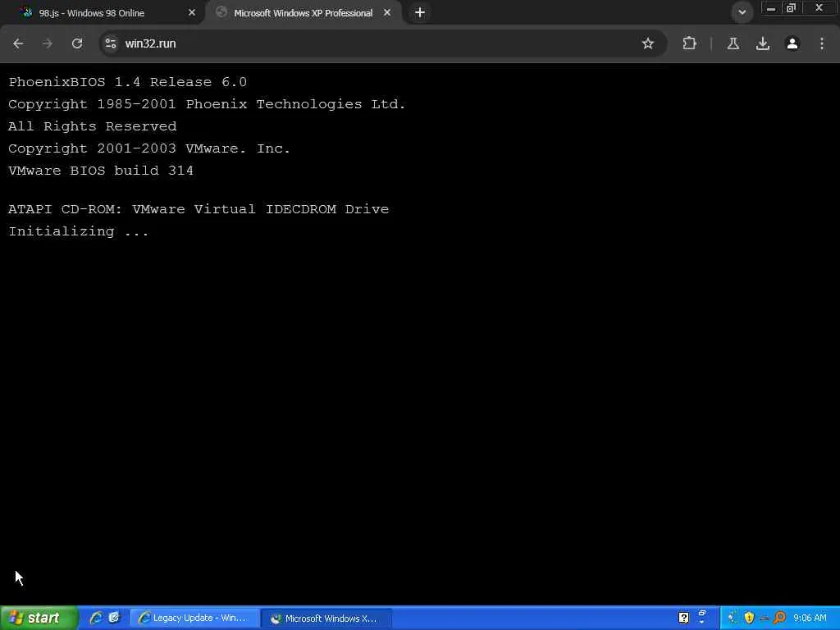The width and height of the screenshot is (840, 630).
Task: Open Chrome three-dot menu
Action: coord(822,43)
